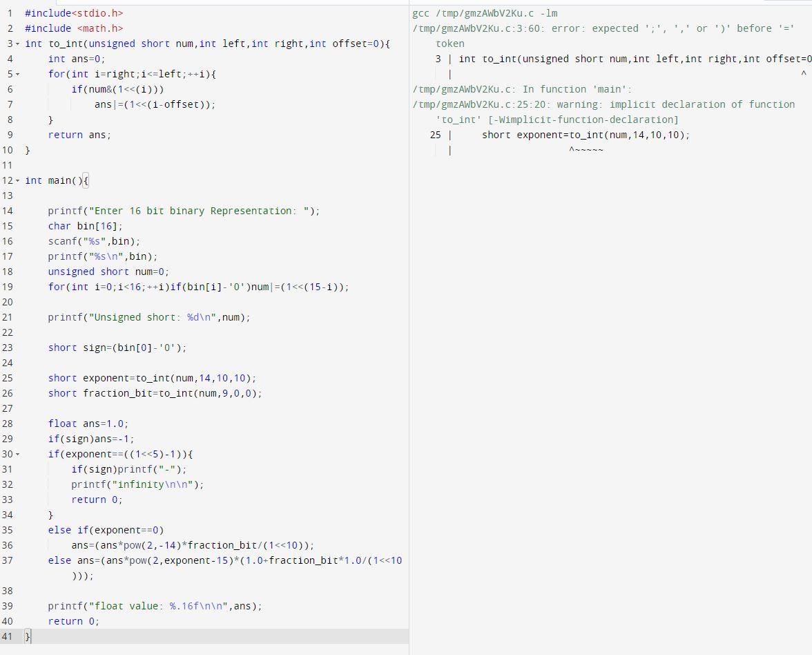Click the 'In function 'main':' output line
This screenshot has width=812, height=655.
coord(522,90)
